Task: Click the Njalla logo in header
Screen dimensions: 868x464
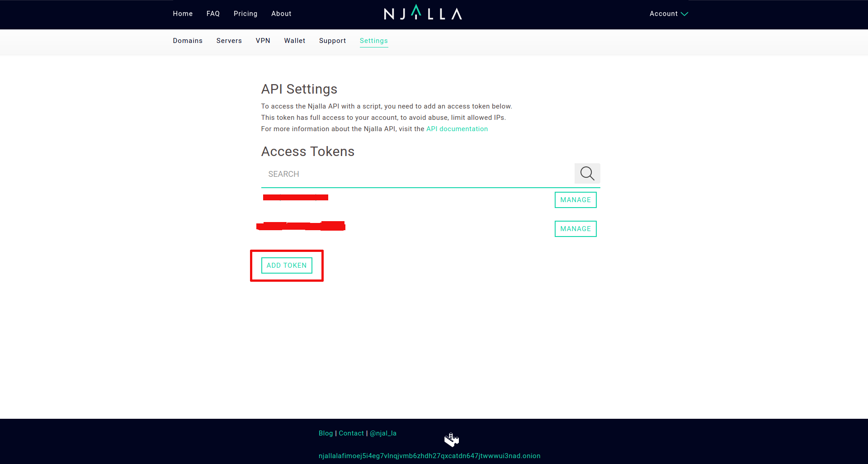Action: [423, 14]
